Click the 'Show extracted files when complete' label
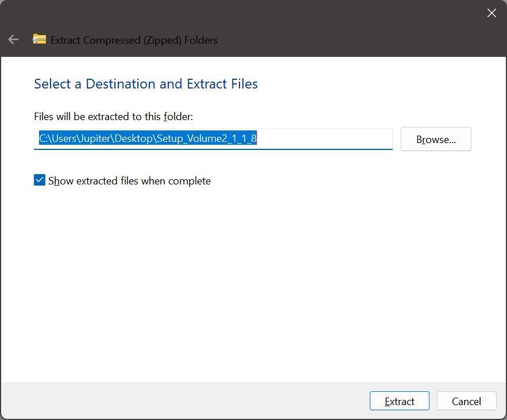 coord(129,181)
